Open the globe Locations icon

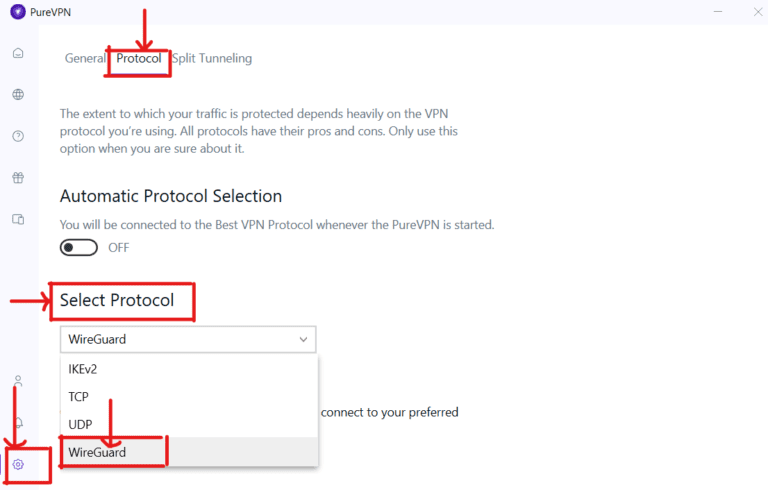pyautogui.click(x=18, y=95)
